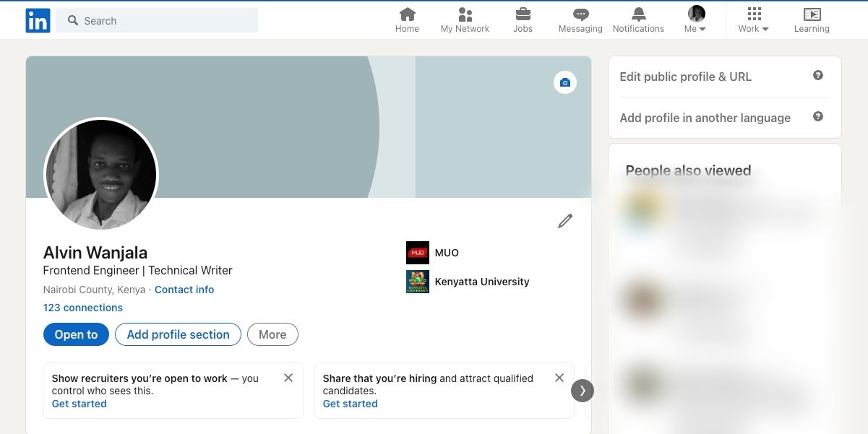Edit the profile intro with the pencil icon
The height and width of the screenshot is (434, 868).
pyautogui.click(x=564, y=221)
